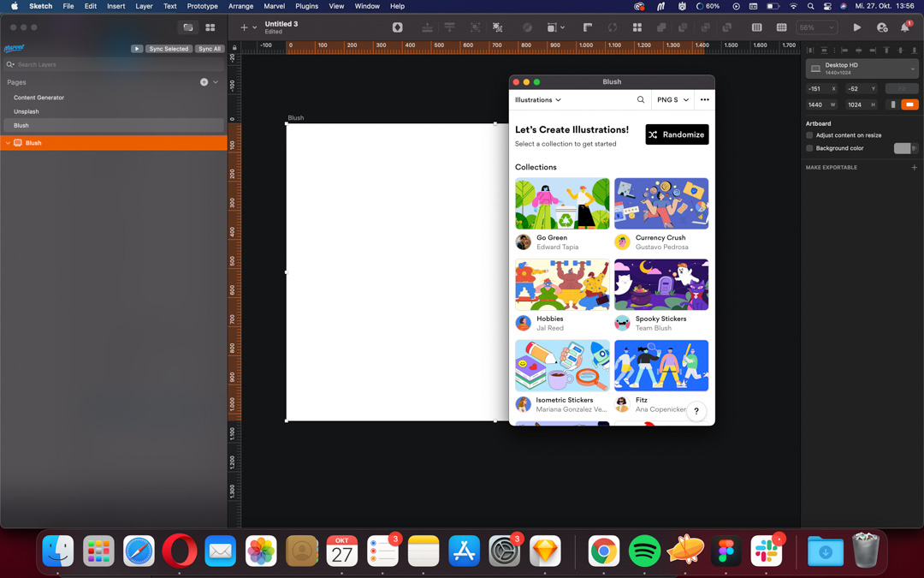
Task: Open the Layer menu
Action: pyautogui.click(x=144, y=6)
